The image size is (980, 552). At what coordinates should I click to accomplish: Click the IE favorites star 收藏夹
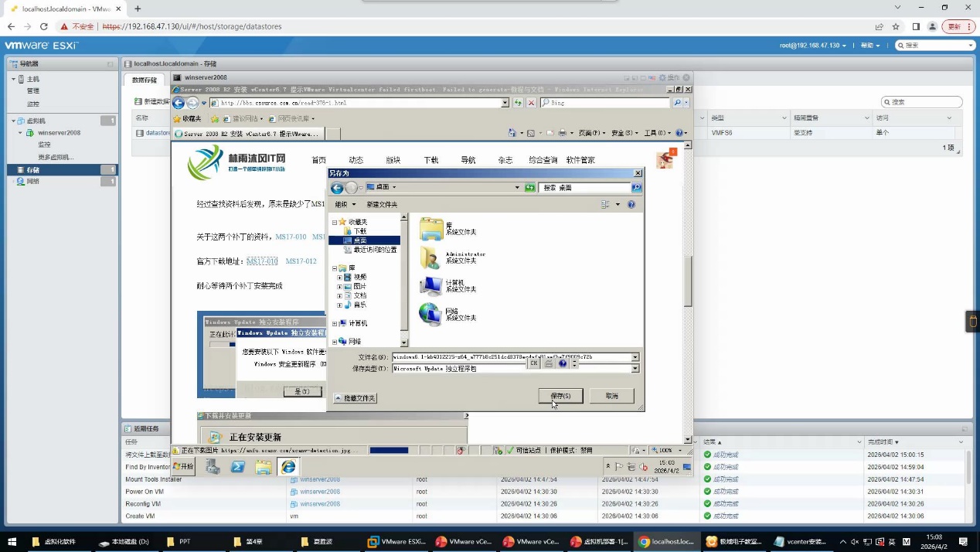click(187, 119)
